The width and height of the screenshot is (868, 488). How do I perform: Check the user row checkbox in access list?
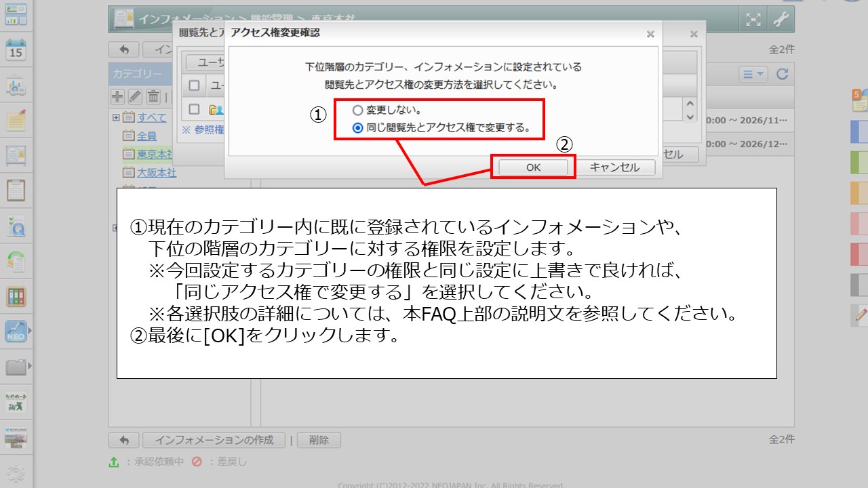pos(195,109)
